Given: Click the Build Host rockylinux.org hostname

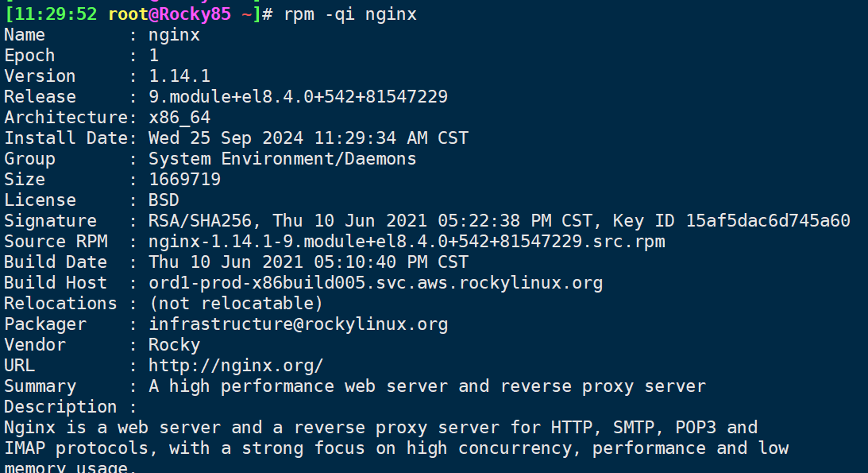Looking at the screenshot, I should [376, 283].
